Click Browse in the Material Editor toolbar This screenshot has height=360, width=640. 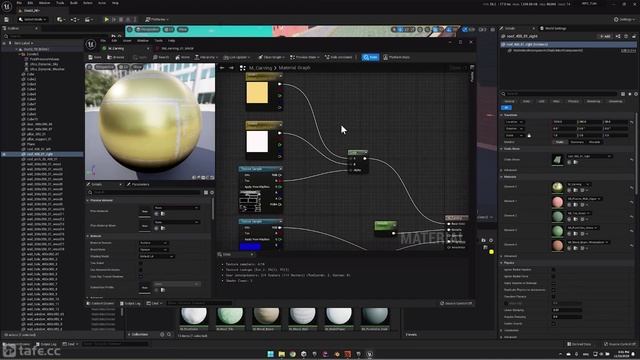pyautogui.click(x=116, y=57)
